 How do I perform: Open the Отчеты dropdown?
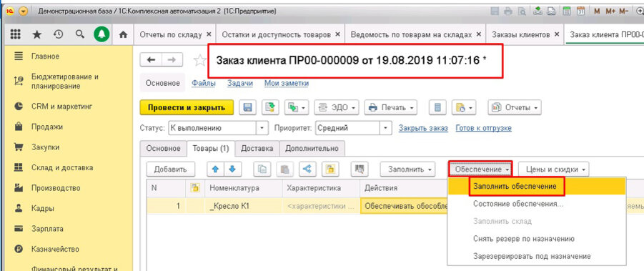(515, 107)
